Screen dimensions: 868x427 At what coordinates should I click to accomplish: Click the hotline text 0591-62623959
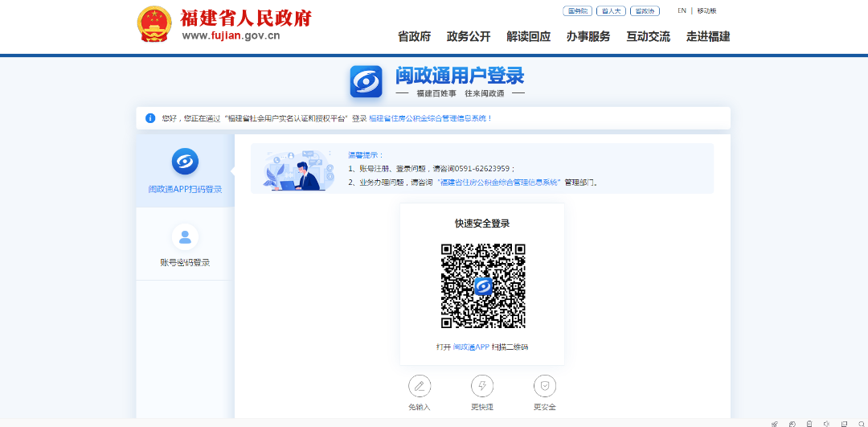[x=481, y=169]
